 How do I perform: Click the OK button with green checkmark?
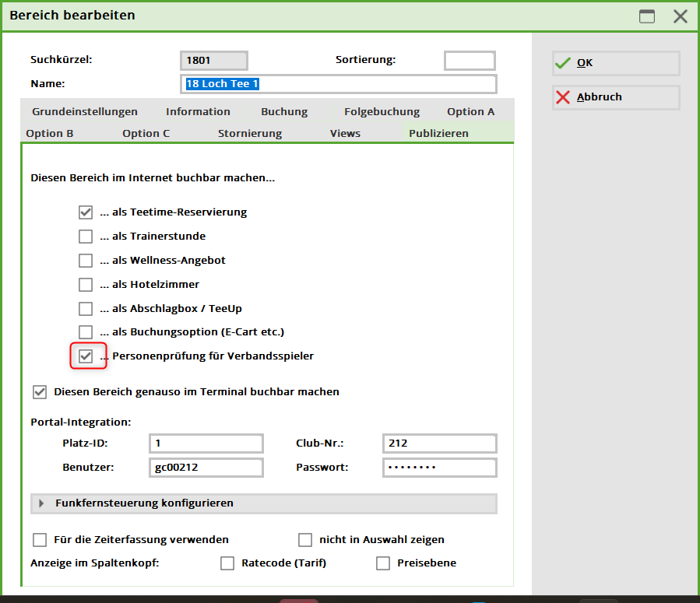615,63
